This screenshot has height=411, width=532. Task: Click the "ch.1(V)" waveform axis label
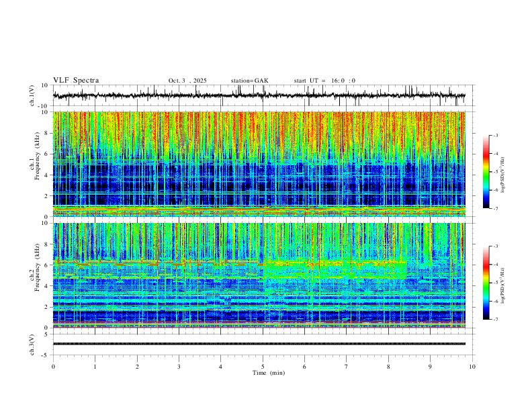pyautogui.click(x=32, y=95)
